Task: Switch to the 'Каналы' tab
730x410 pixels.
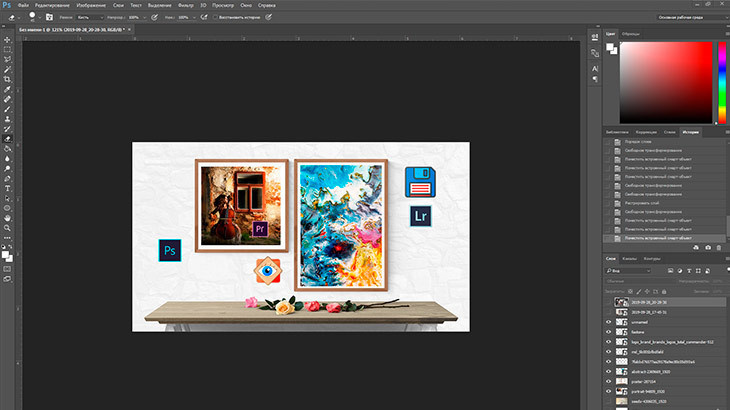Action: pos(630,258)
